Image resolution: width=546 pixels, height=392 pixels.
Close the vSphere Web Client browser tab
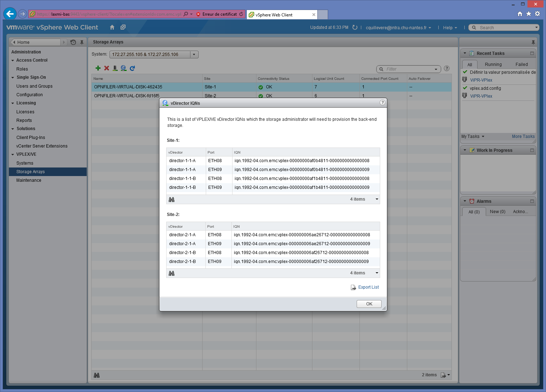314,15
